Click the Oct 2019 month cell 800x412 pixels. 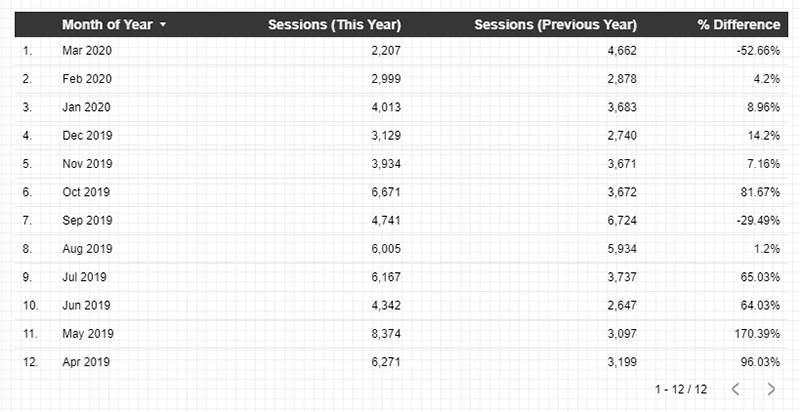[86, 192]
